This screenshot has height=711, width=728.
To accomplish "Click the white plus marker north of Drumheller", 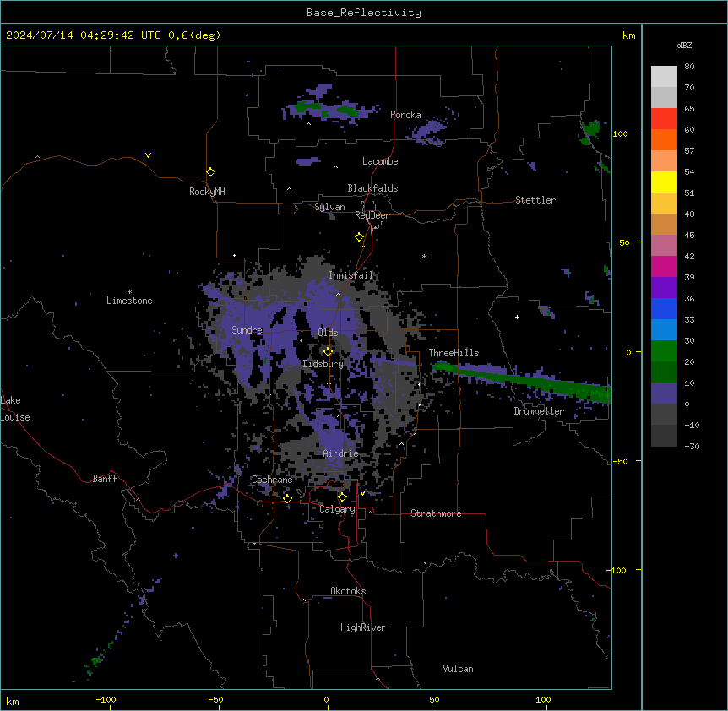I will click(517, 317).
